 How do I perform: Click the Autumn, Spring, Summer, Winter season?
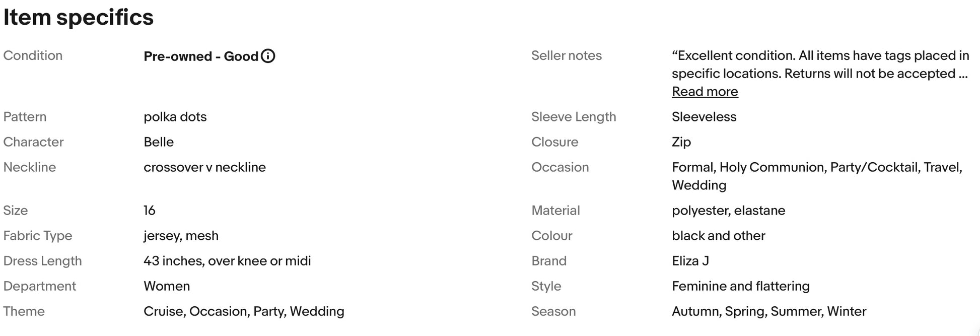click(769, 311)
